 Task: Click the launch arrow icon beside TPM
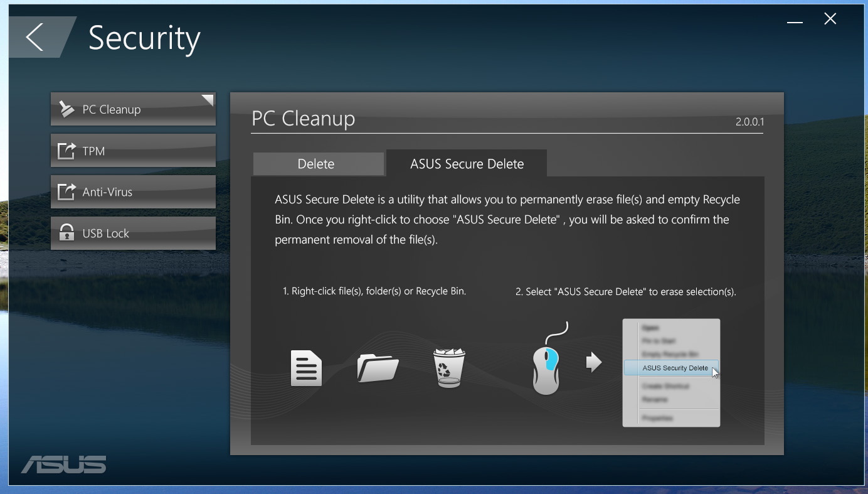coord(66,151)
